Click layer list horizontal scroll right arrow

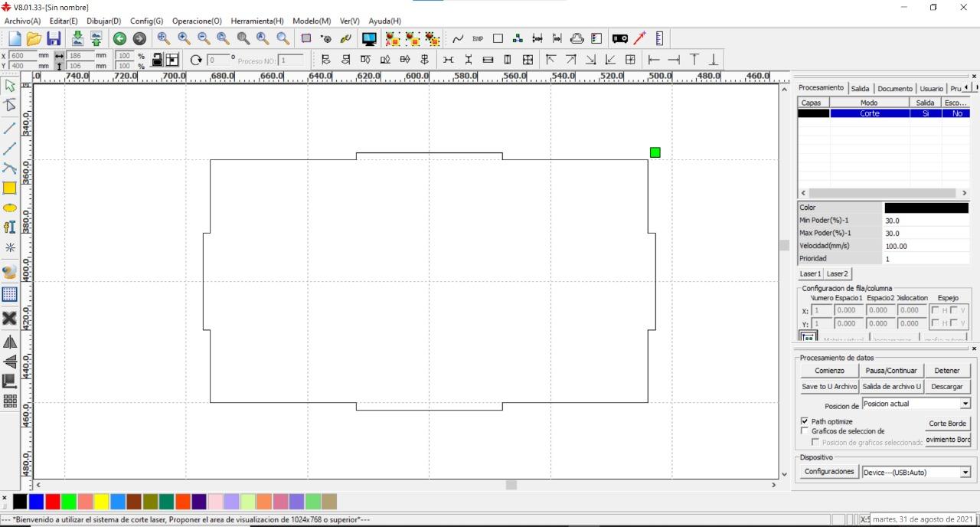click(x=964, y=193)
